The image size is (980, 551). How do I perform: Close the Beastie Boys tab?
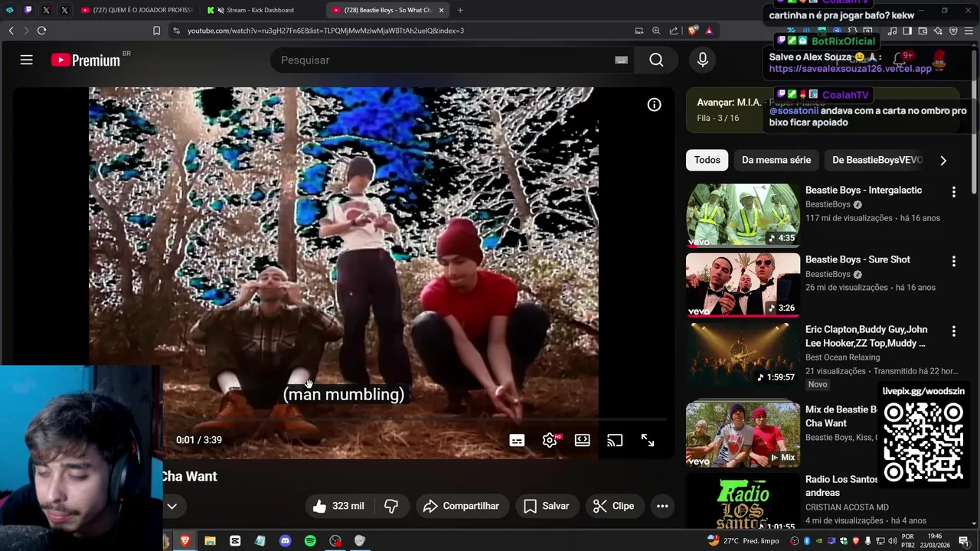441,10
